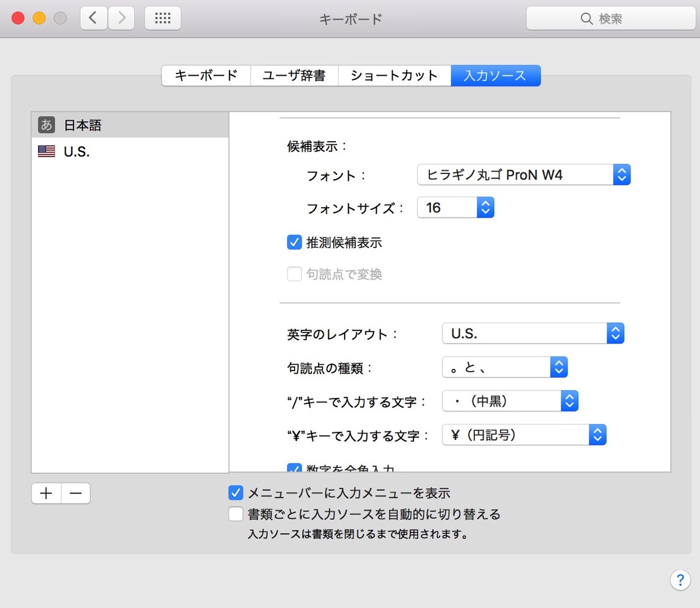Open the フォント dropdown ヒラギノ丸ゴ ProN W4

524,174
